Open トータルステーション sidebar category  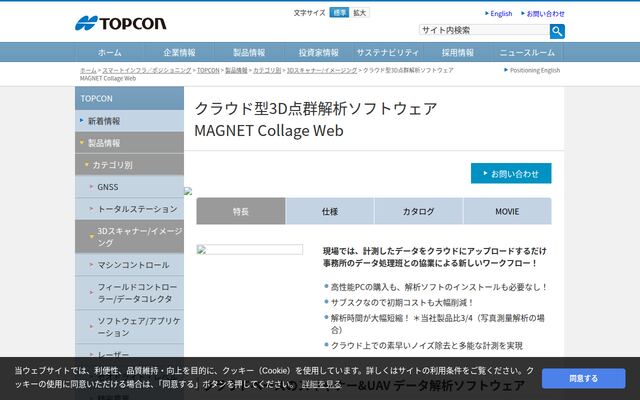[129, 209]
